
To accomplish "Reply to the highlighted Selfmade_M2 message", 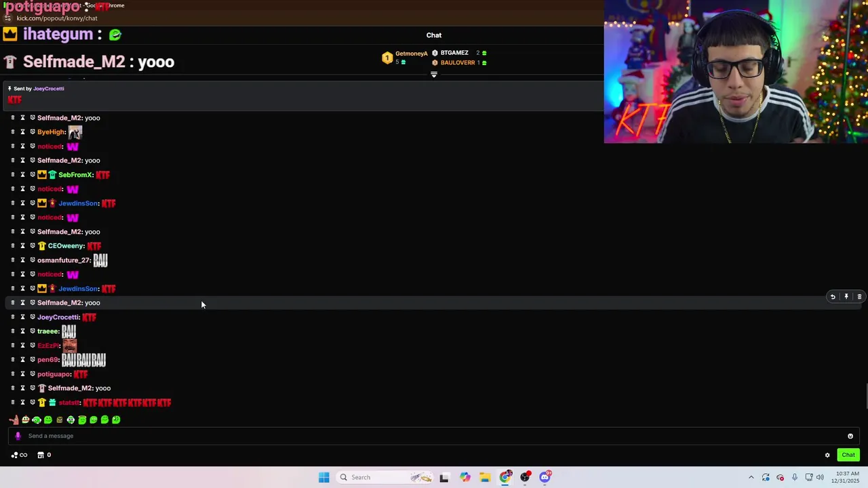I will click(833, 297).
